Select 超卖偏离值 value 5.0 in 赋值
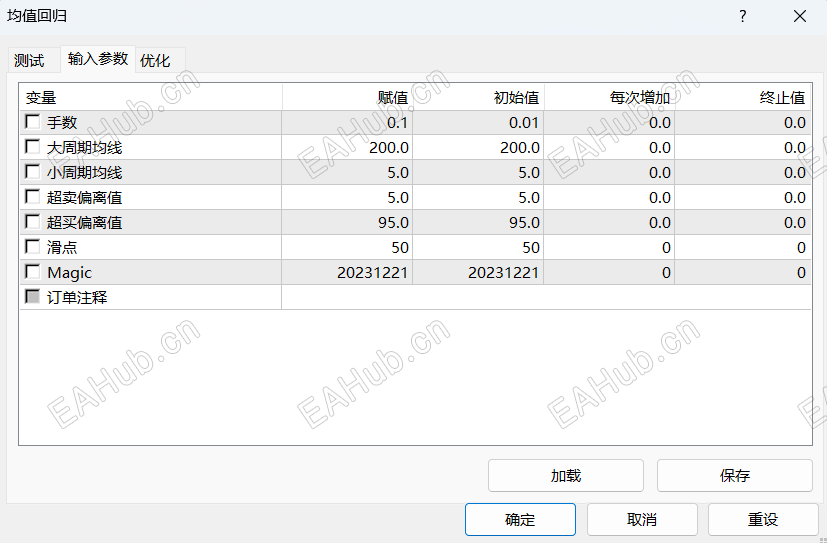Viewport: 827px width, 543px height. (347, 197)
